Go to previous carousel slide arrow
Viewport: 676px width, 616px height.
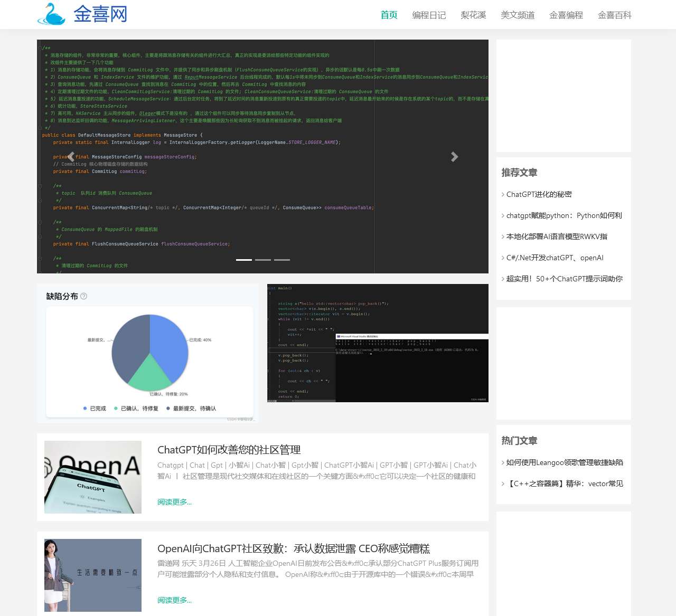click(71, 157)
